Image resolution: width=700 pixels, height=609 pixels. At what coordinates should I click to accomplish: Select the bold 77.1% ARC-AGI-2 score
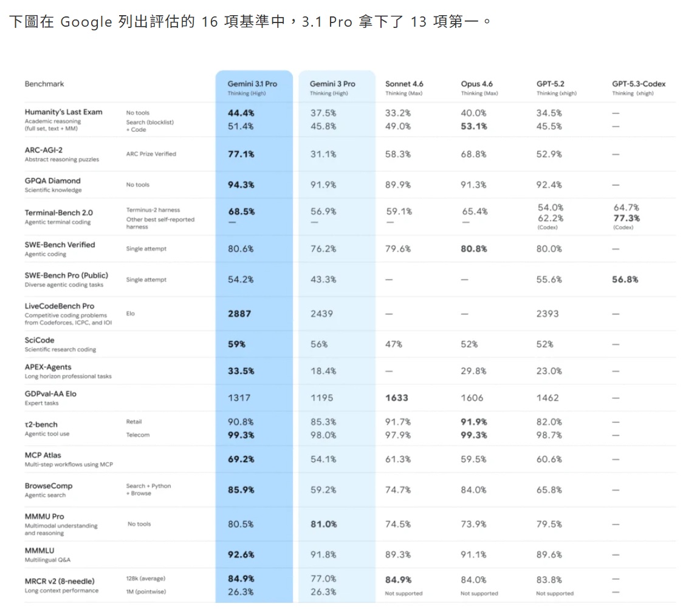241,154
